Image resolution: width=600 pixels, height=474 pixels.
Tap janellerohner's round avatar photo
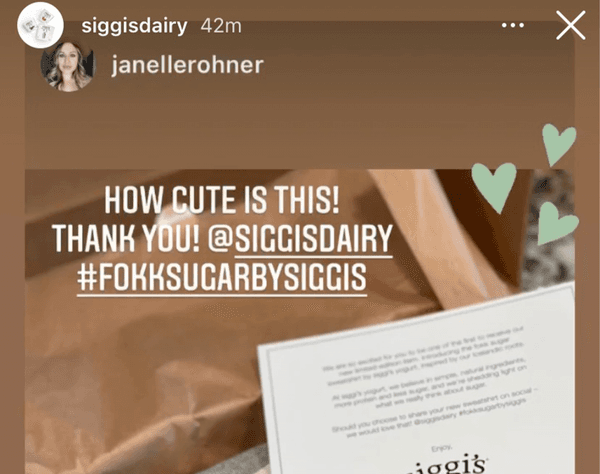tap(68, 65)
